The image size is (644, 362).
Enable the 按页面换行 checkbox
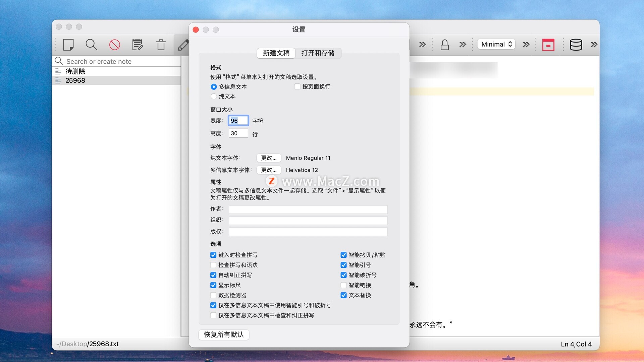pos(297,86)
